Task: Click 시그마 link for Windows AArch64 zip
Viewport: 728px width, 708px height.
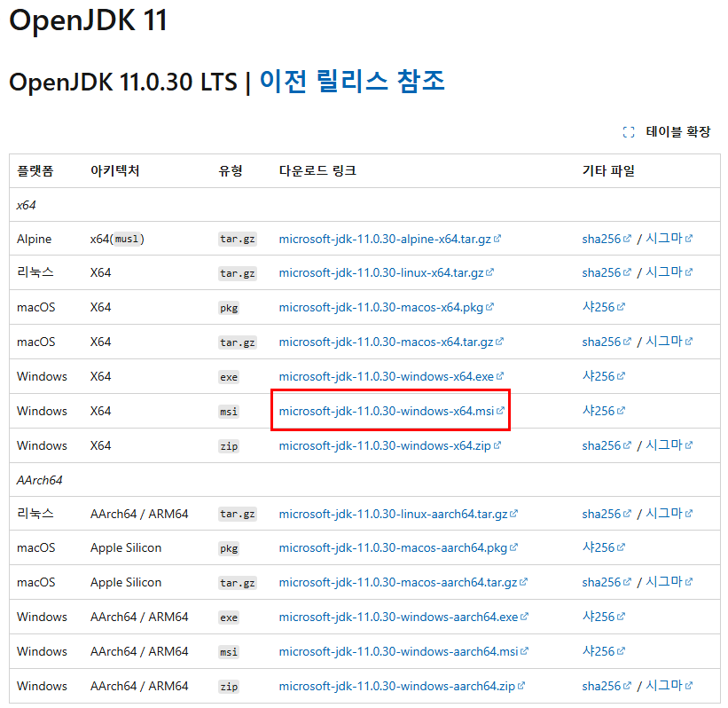Action: [667, 685]
